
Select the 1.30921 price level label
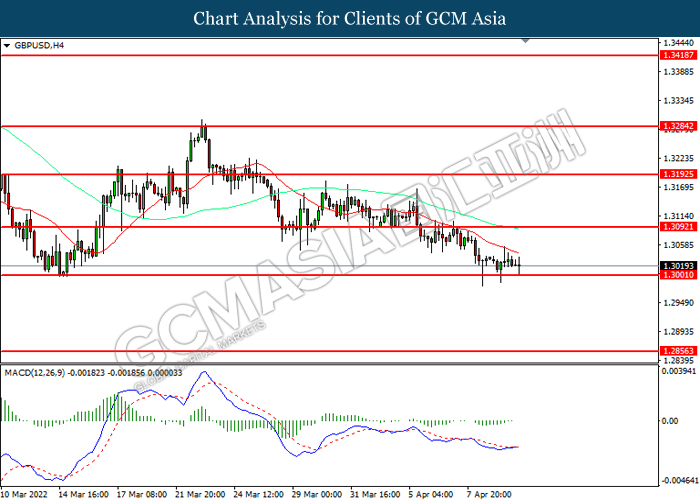point(678,227)
